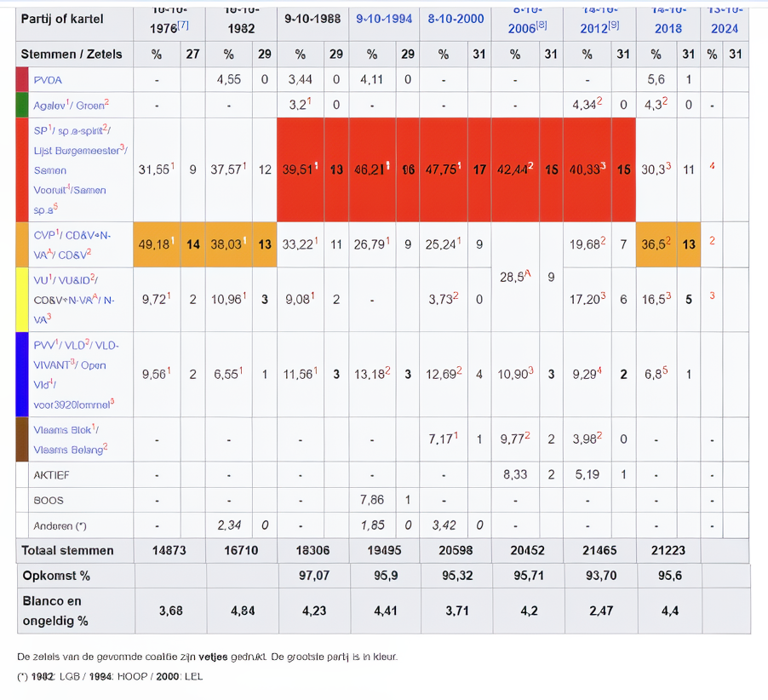Screen dimensions: 768x700
Task: Follow the Lijst Burgemeester link
Action: (x=77, y=151)
